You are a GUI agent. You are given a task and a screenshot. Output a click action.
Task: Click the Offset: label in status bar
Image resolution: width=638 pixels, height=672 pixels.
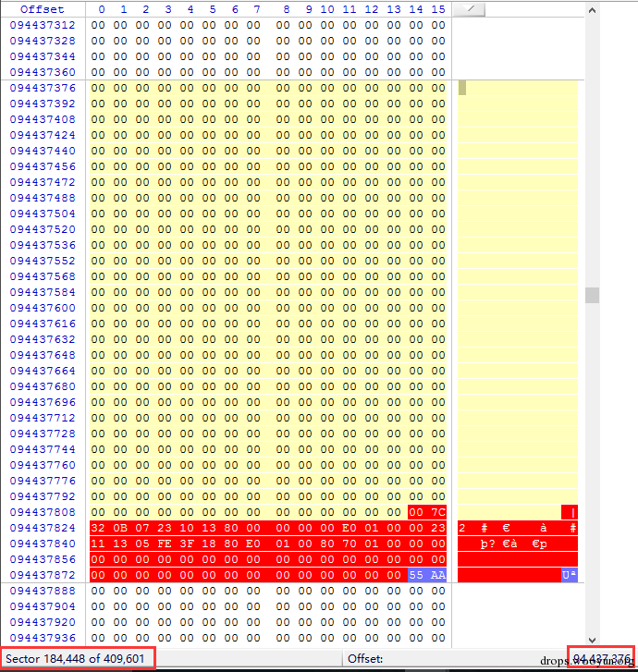pyautogui.click(x=365, y=659)
